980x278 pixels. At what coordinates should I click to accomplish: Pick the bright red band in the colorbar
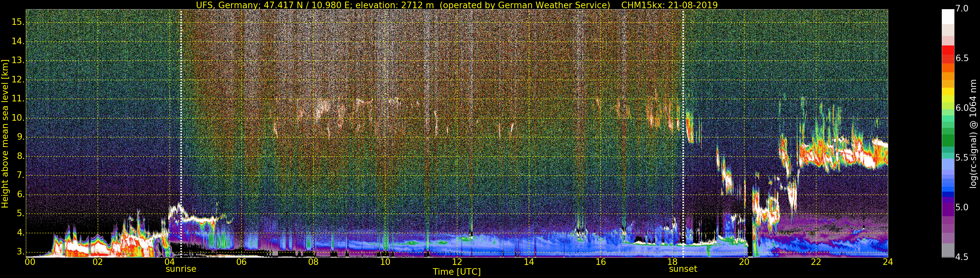click(x=948, y=50)
